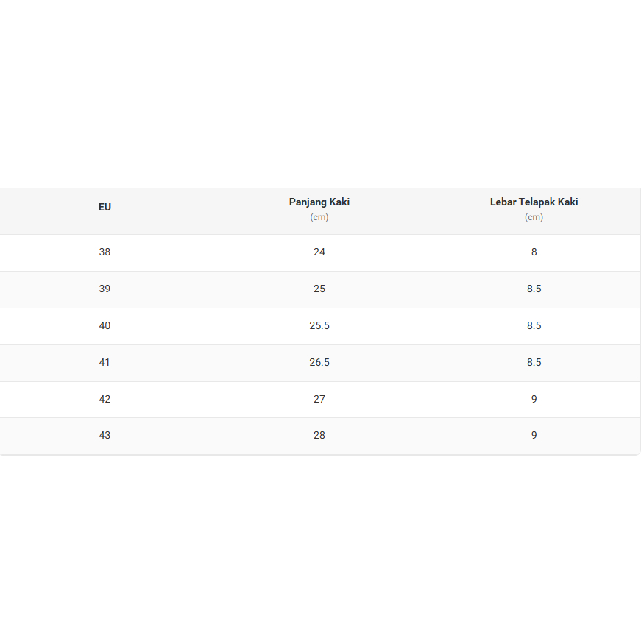Click foot width 8.5 in size 40 row

click(534, 326)
